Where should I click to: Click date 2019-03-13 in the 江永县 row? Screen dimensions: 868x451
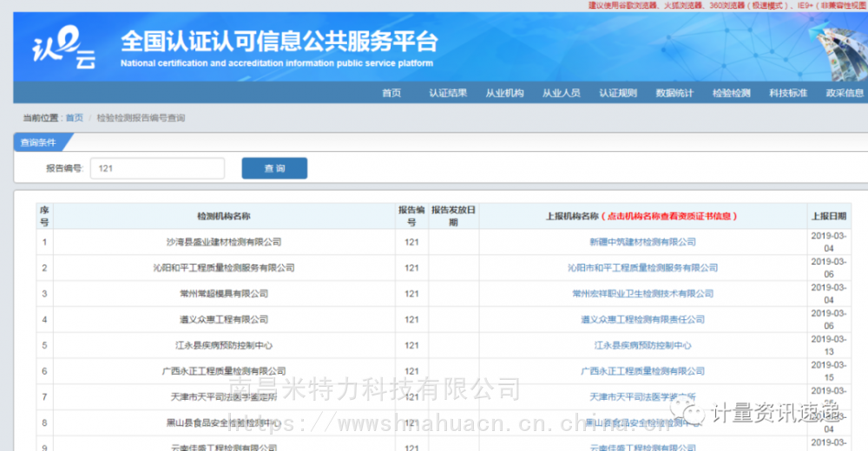click(x=829, y=345)
